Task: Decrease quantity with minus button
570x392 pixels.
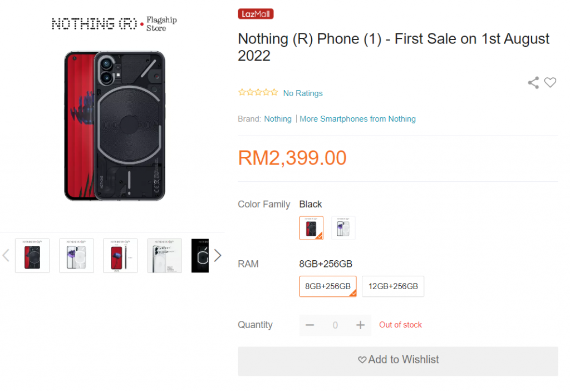Action: [x=310, y=325]
